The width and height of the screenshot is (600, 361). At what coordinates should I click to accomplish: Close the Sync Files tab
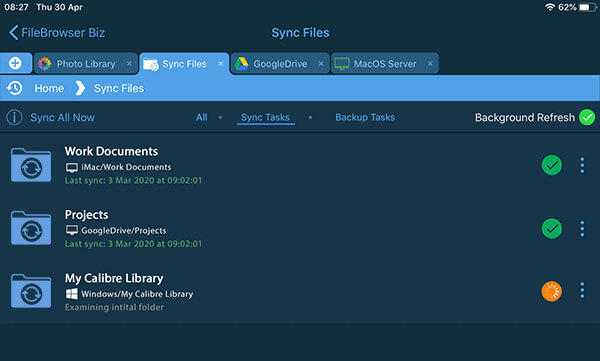[220, 64]
